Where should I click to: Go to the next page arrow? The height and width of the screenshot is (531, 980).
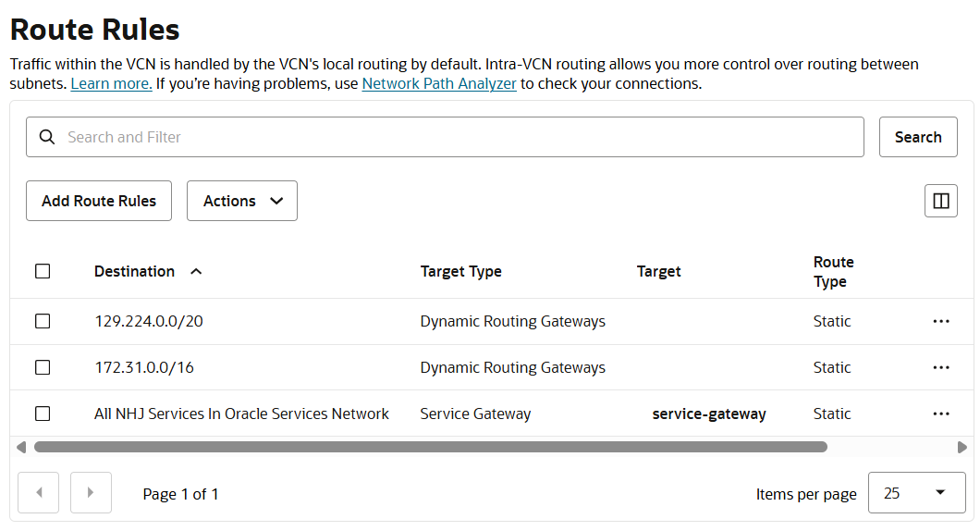[x=91, y=492]
